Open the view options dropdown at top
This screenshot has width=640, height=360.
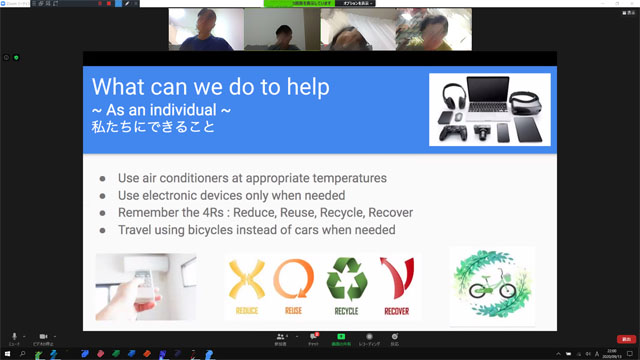click(356, 3)
